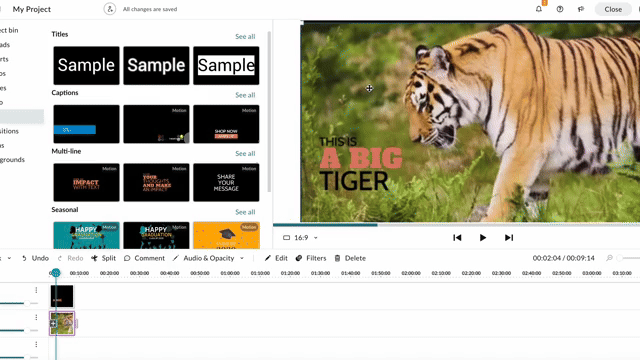Choose the SHOP NOW caption template

(226, 124)
